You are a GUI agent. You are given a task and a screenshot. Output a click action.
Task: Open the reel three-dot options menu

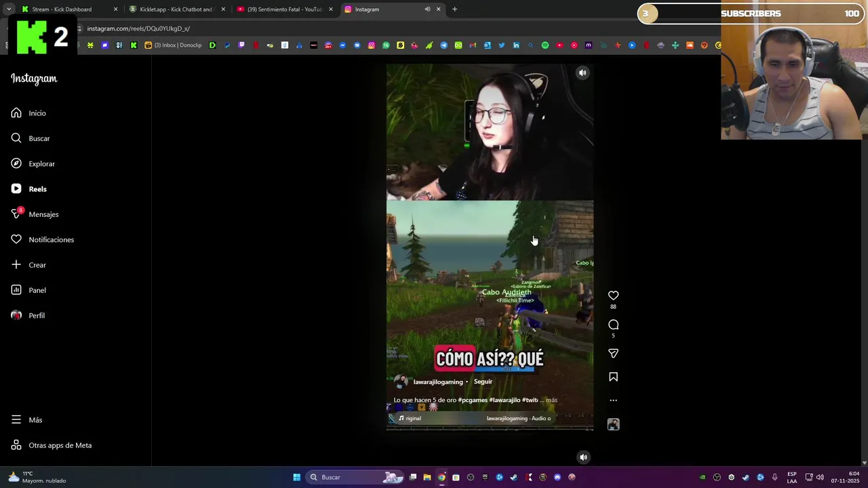pos(613,400)
